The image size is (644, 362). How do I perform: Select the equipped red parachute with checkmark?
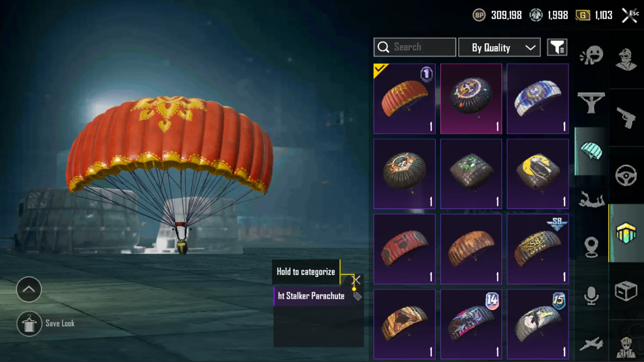405,99
